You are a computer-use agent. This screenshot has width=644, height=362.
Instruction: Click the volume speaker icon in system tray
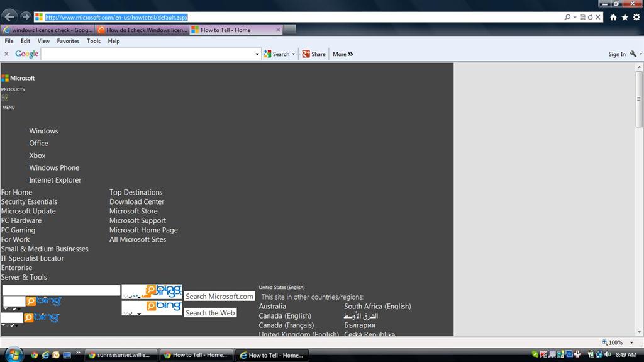[x=608, y=354]
